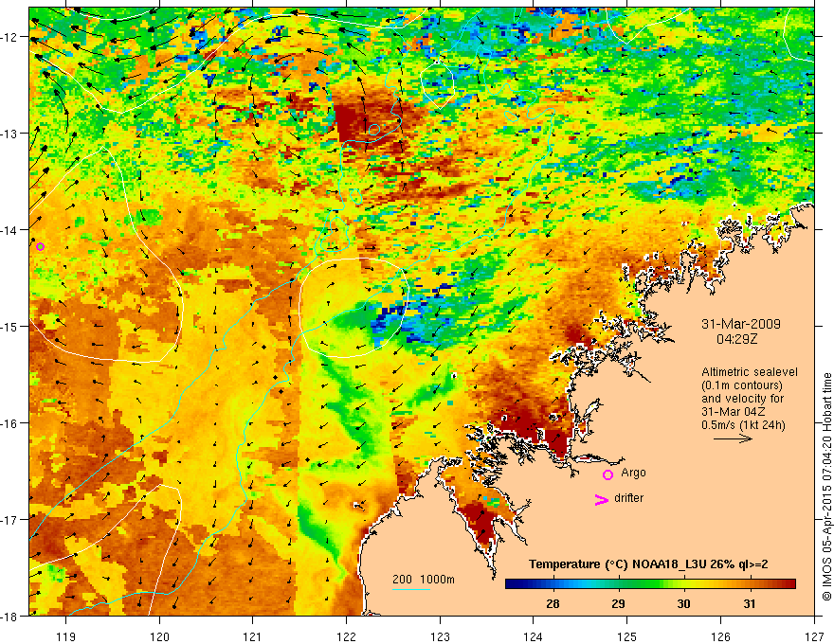Image resolution: width=834 pixels, height=644 pixels.
Task: Click the '200 1000m' depth label
Action: 424,580
